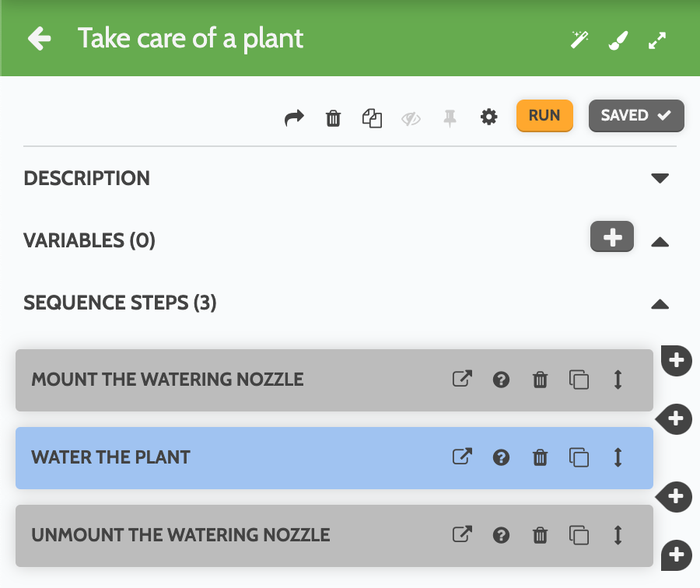Expand the DESCRIPTION section
This screenshot has width=700, height=588.
tap(660, 178)
